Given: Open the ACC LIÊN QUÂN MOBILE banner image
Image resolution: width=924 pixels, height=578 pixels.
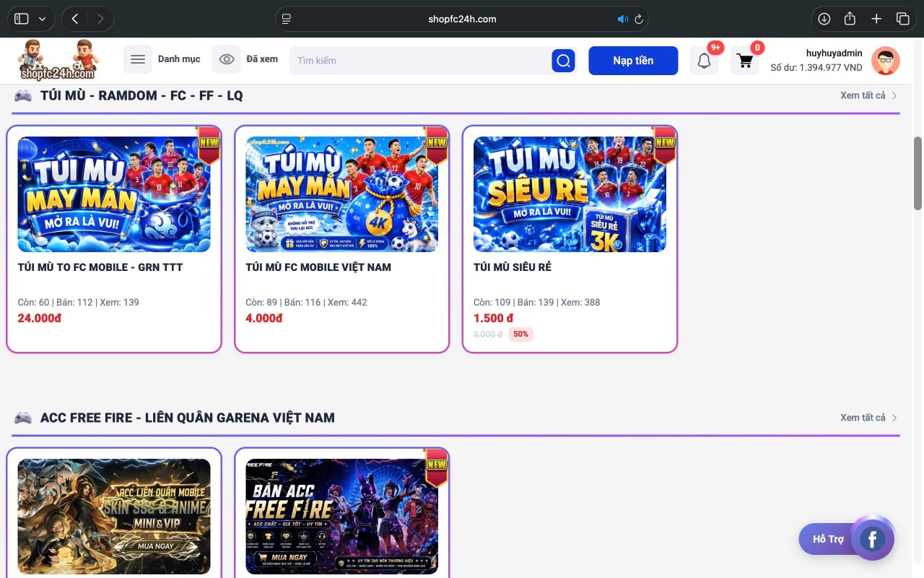Looking at the screenshot, I should [114, 517].
